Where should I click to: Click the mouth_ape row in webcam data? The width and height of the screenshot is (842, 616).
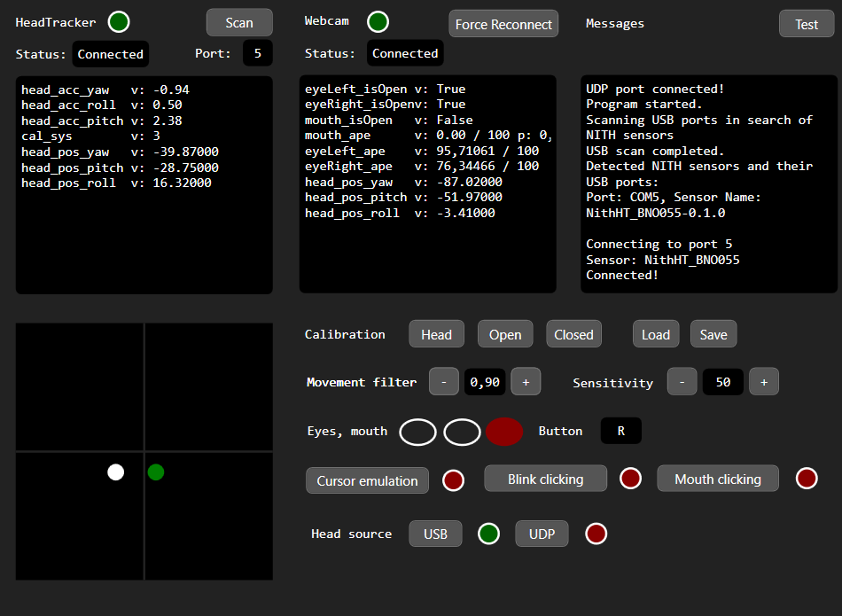pyautogui.click(x=428, y=135)
